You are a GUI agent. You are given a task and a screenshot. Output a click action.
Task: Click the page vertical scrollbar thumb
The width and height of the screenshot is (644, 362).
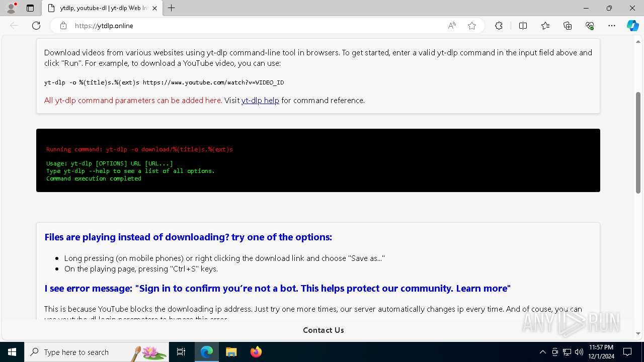(638, 143)
